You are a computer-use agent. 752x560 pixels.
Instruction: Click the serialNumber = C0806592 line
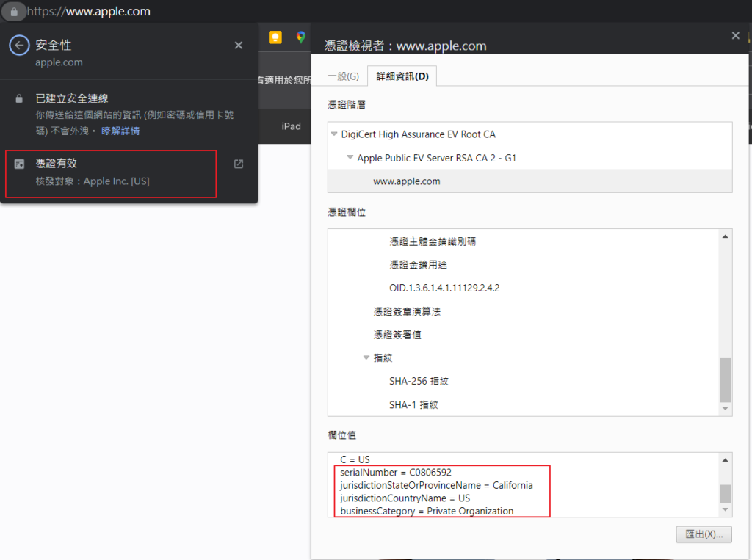click(396, 472)
